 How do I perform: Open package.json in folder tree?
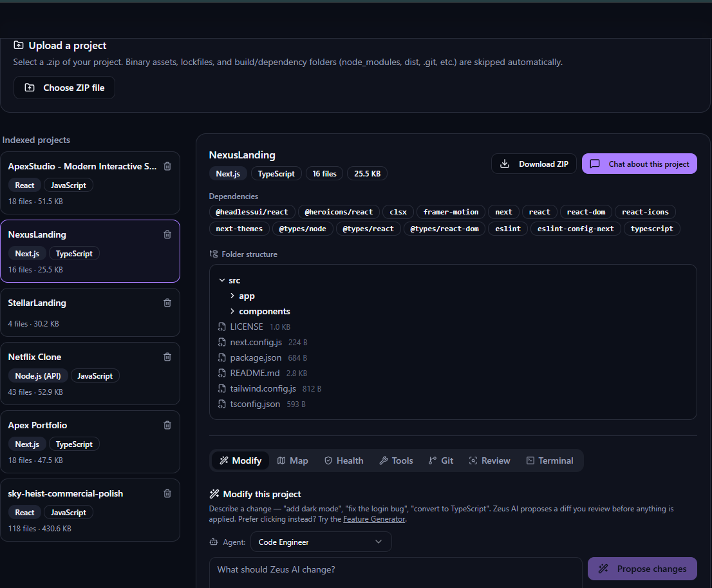point(256,357)
